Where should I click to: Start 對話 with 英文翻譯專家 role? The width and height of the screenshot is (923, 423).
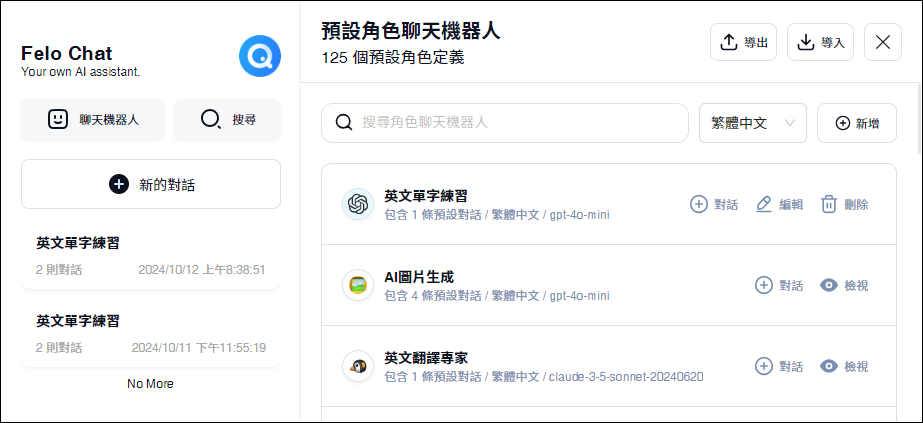[779, 367]
